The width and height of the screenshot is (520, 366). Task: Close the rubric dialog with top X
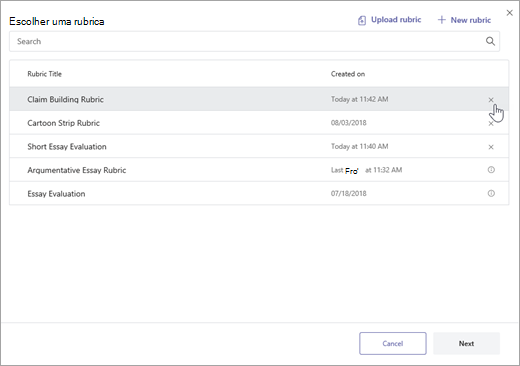pyautogui.click(x=509, y=13)
